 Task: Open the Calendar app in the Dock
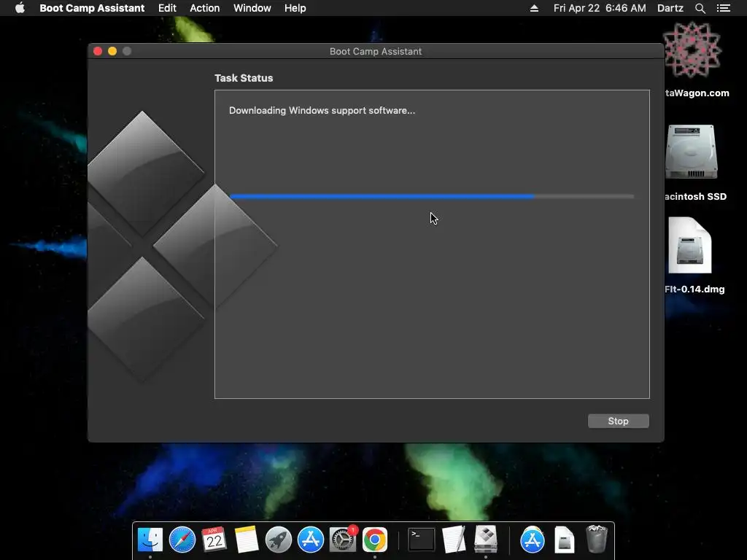(214, 540)
